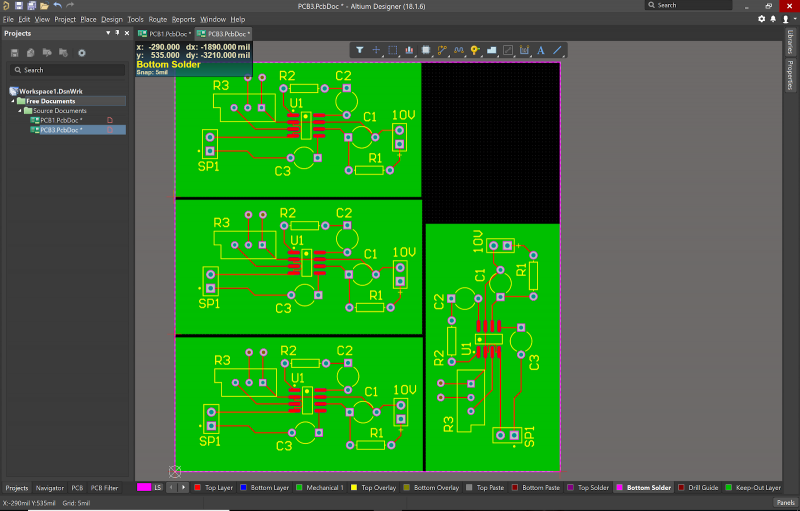
Task: Click the LS layer set button
Action: point(158,488)
